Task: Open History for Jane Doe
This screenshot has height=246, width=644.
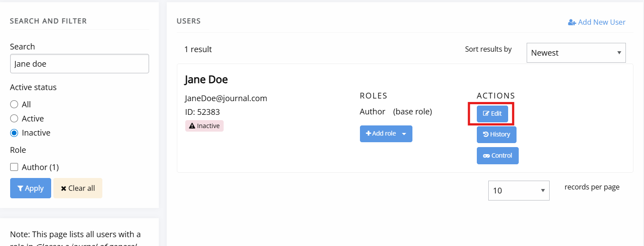Action: [497, 134]
